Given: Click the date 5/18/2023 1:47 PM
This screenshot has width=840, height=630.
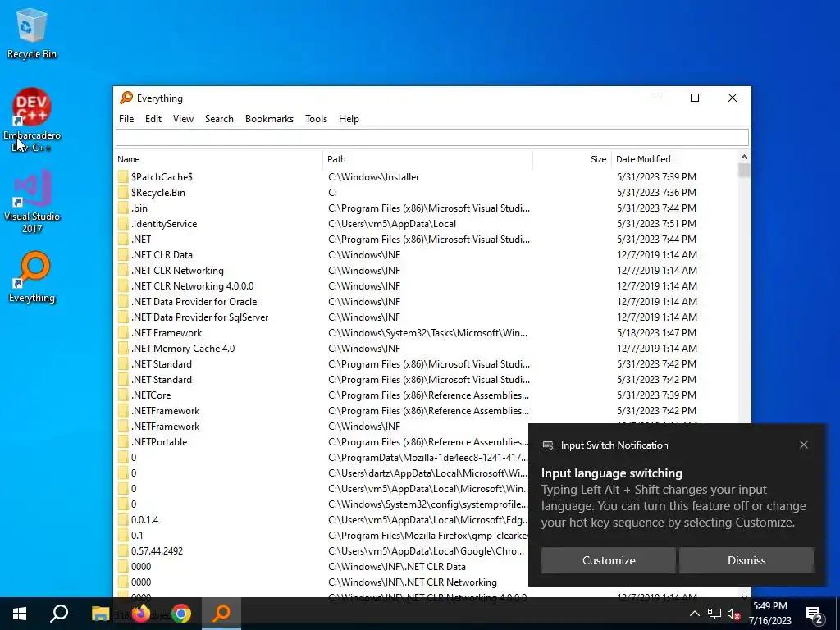Looking at the screenshot, I should tap(656, 333).
